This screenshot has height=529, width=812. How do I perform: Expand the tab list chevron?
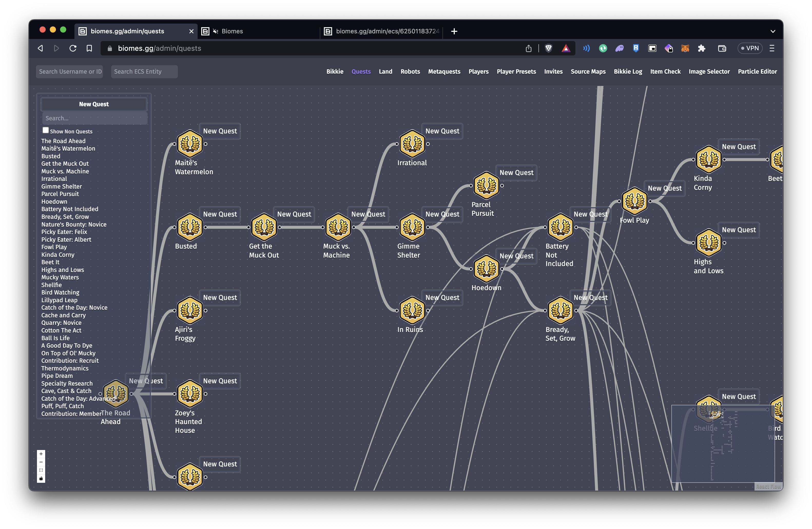click(773, 31)
